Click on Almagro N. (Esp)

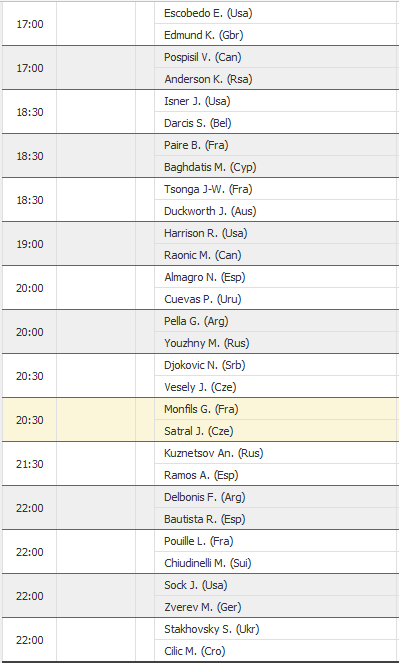205,277
